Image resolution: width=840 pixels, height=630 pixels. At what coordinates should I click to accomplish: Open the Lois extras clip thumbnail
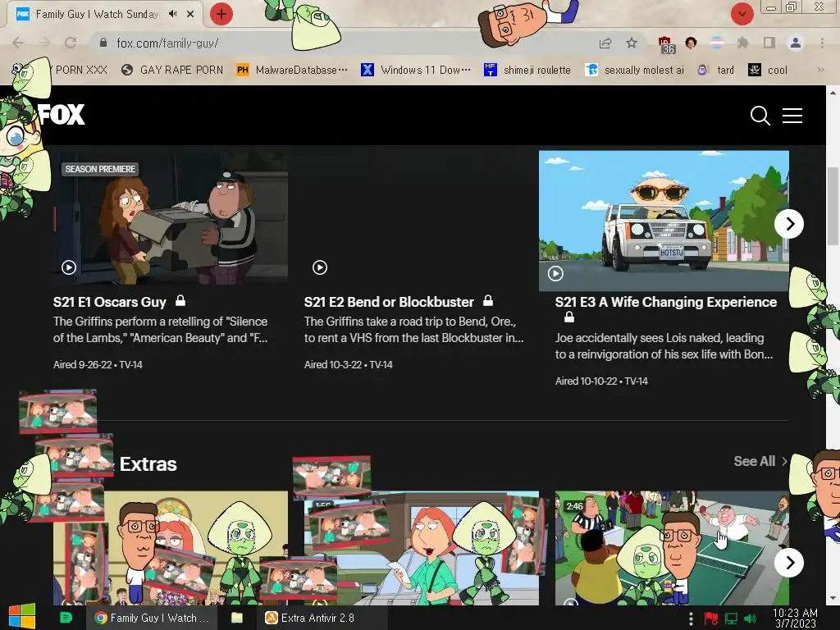pyautogui.click(x=421, y=548)
